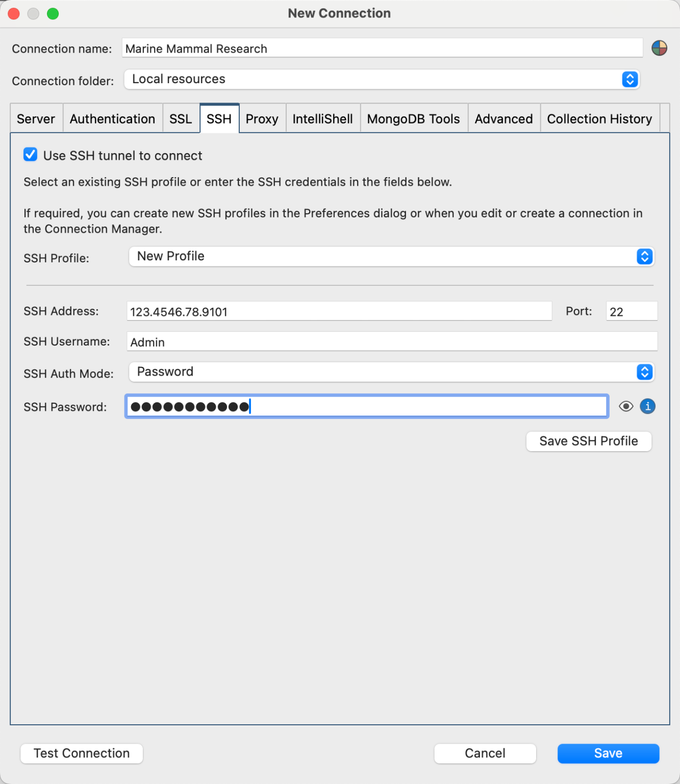The height and width of the screenshot is (784, 680).
Task: Click the Save SSH Profile button
Action: click(x=588, y=441)
